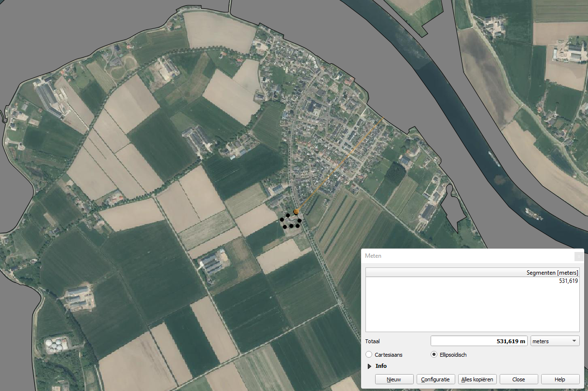Viewport: 588px width, 391px height.
Task: Click the Segmenten [meters] column header
Action: [x=472, y=273]
